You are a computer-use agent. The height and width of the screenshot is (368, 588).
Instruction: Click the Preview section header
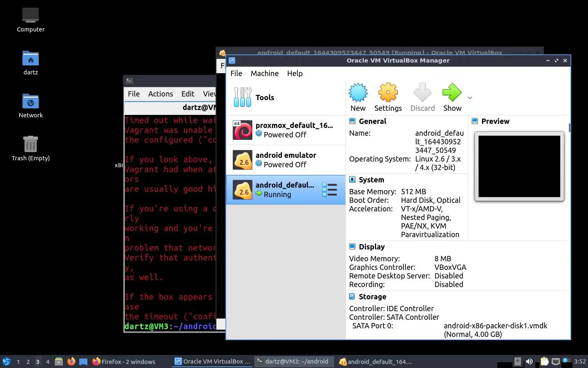point(495,121)
